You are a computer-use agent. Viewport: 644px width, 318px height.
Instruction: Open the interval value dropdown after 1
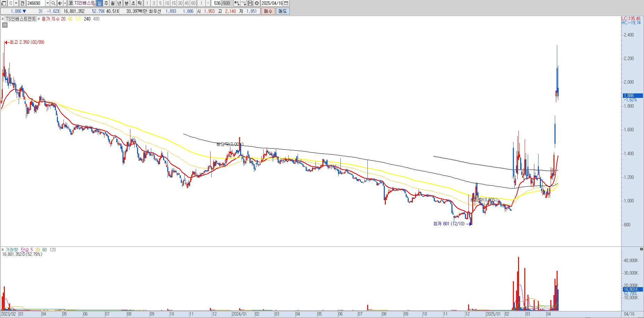(x=208, y=3)
